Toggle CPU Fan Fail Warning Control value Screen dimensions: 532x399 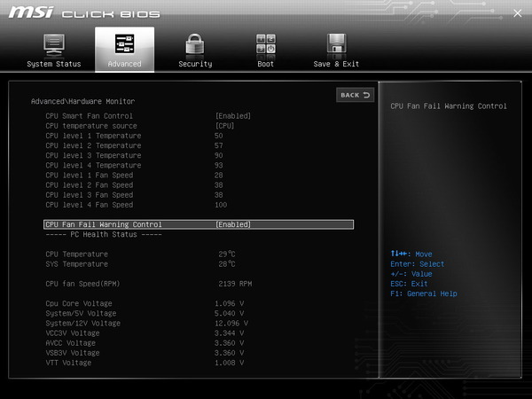point(233,224)
